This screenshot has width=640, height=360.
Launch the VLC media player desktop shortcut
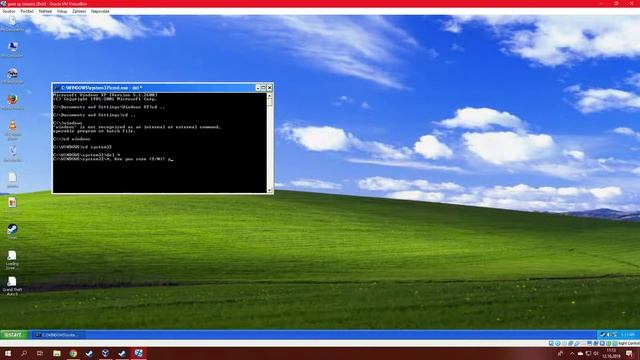click(13, 130)
